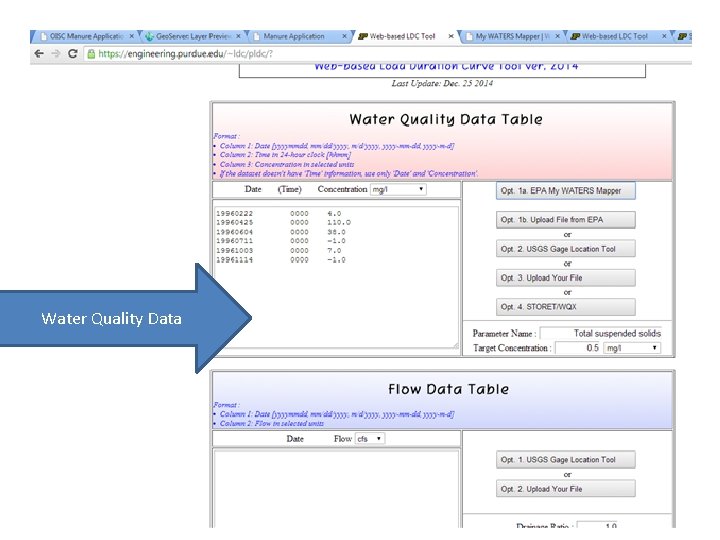Click the Target Concentration value field
This screenshot has width=720, height=540.
point(578,348)
